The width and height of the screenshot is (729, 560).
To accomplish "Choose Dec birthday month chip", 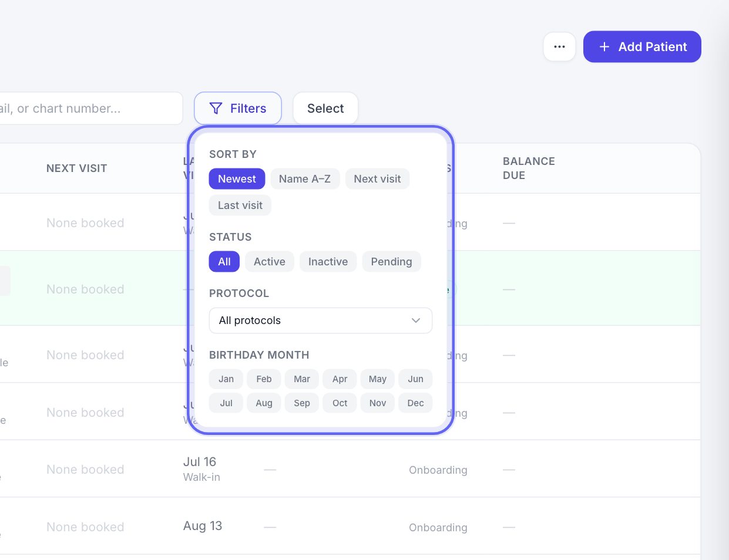I will tap(415, 403).
